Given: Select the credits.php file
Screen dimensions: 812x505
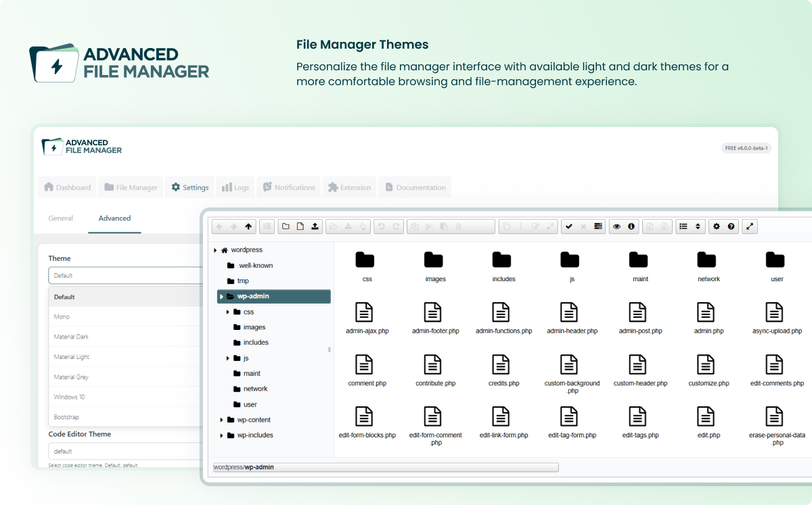Looking at the screenshot, I should [503, 370].
